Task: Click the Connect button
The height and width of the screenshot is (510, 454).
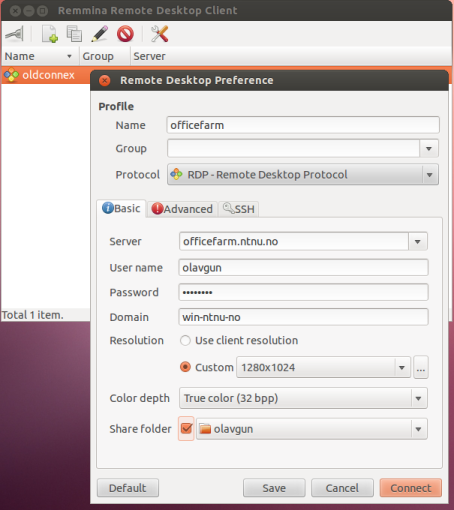Action: tap(411, 488)
